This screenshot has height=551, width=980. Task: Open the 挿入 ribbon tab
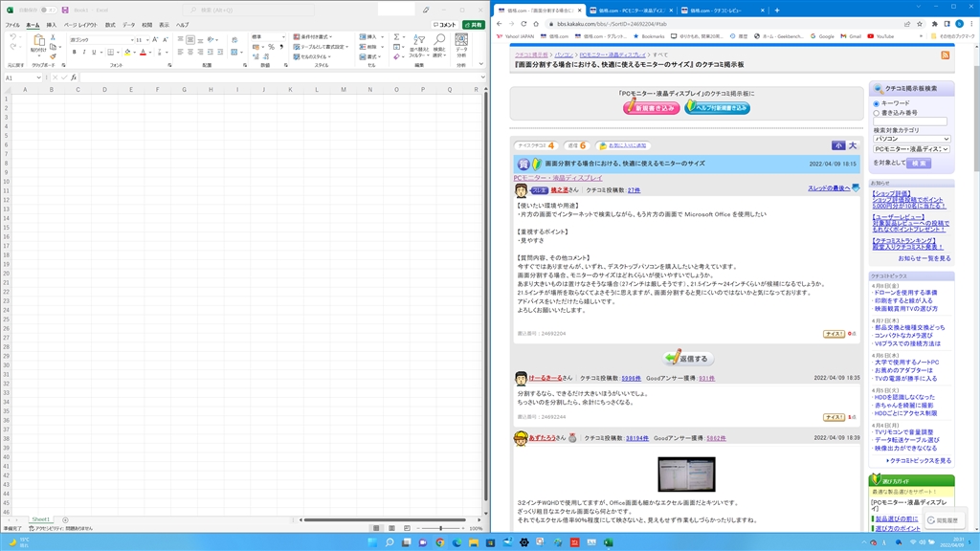tap(52, 25)
